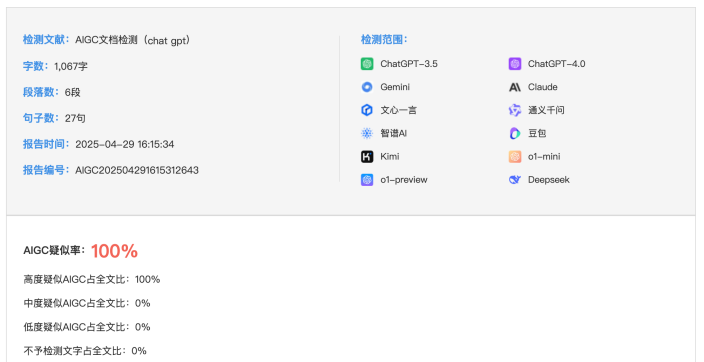This screenshot has width=704, height=362.
Task: Select the Kimi black icon
Action: pos(367,156)
